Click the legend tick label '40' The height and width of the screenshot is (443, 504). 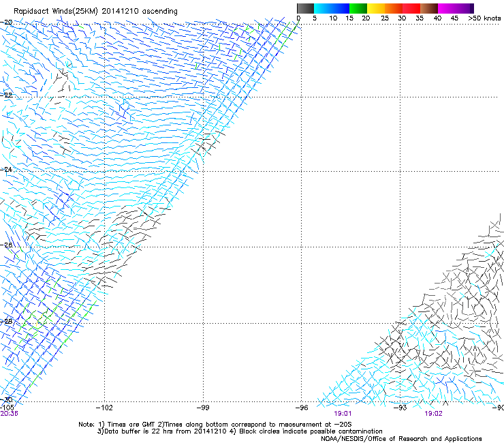[437, 18]
